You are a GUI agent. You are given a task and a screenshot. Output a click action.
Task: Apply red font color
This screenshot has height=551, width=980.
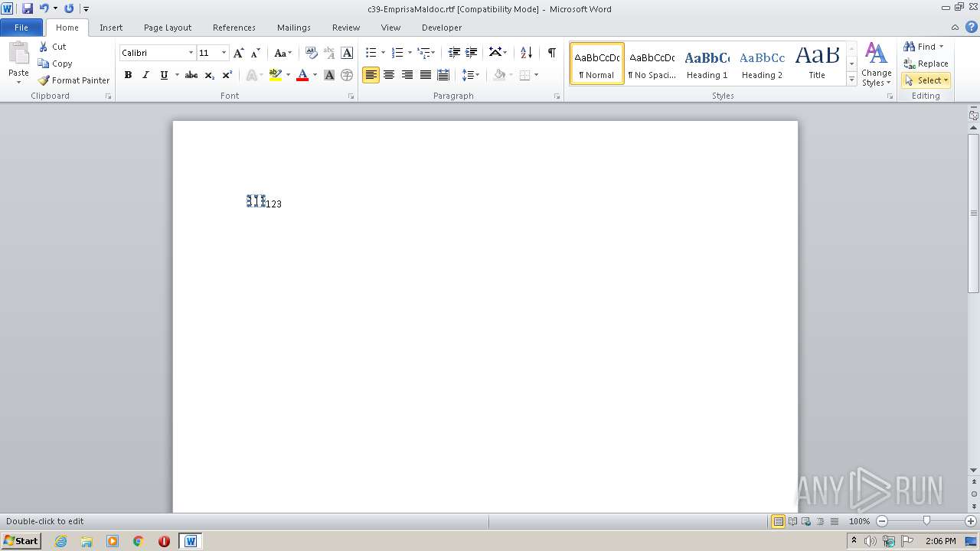[x=302, y=75]
